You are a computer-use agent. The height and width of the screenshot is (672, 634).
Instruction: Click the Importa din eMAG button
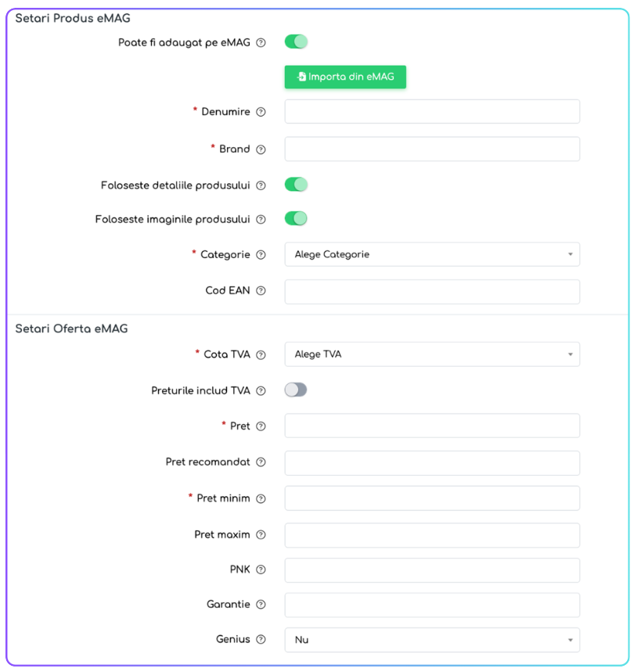345,77
